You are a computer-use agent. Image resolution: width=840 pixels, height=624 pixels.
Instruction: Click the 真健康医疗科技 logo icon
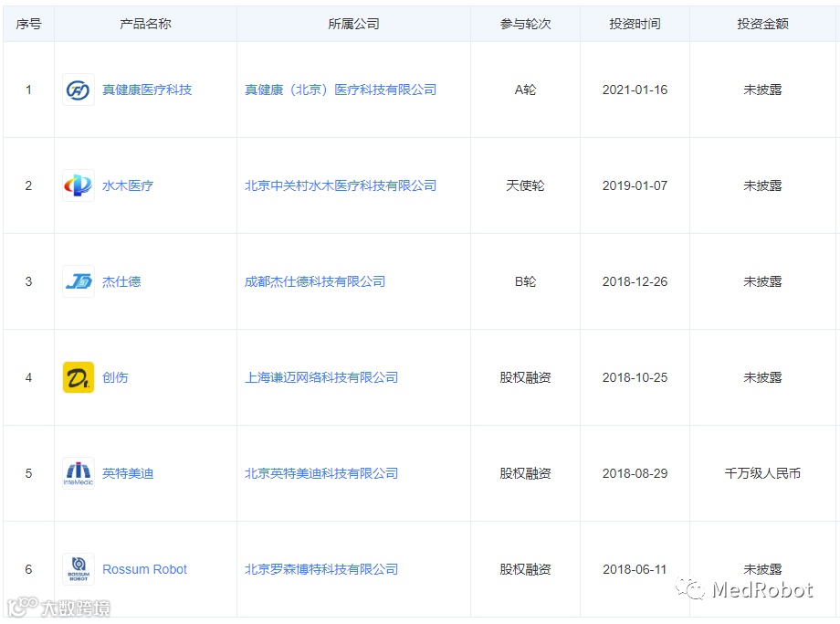coord(79,90)
